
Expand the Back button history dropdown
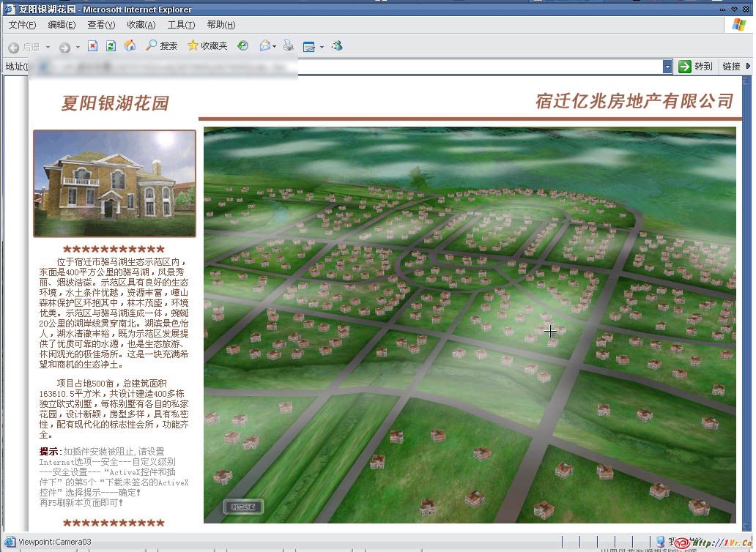(48, 47)
